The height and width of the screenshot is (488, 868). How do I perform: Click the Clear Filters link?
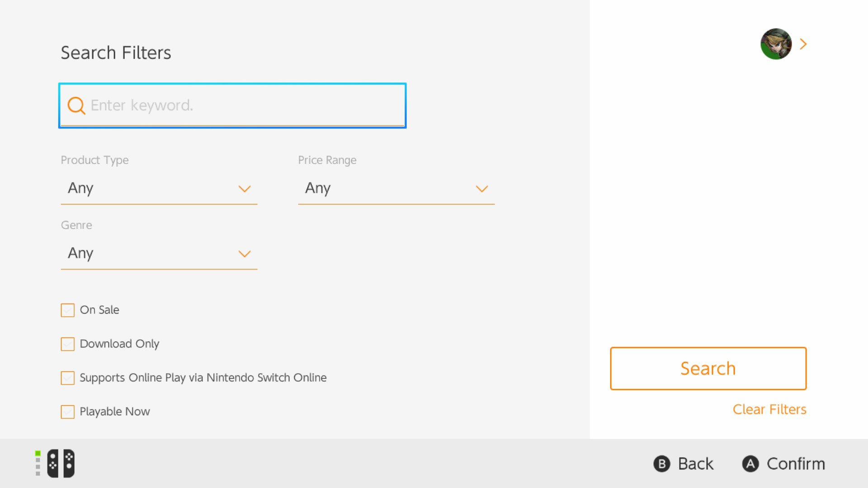point(769,409)
